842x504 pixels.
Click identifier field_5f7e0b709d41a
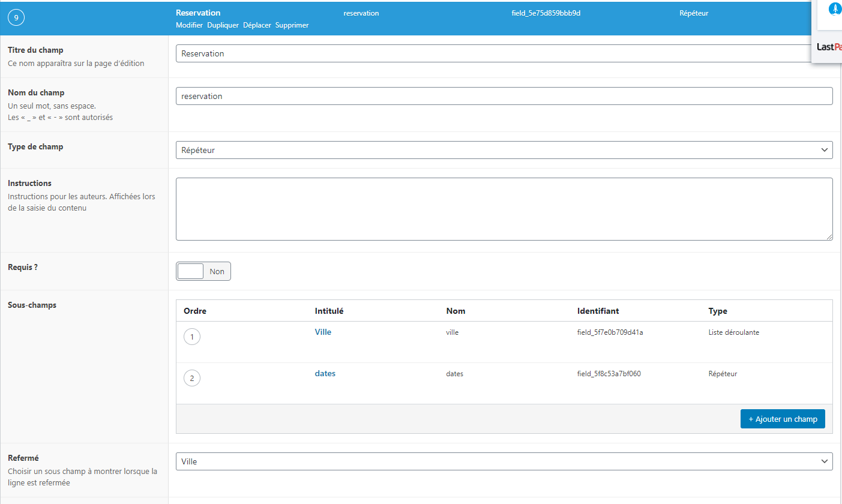coord(610,332)
